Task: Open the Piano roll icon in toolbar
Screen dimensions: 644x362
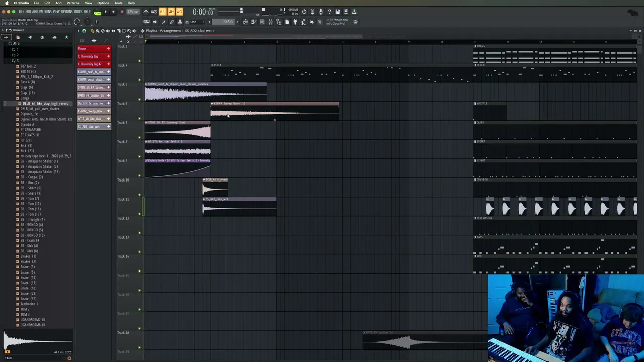Action: pyautogui.click(x=254, y=22)
